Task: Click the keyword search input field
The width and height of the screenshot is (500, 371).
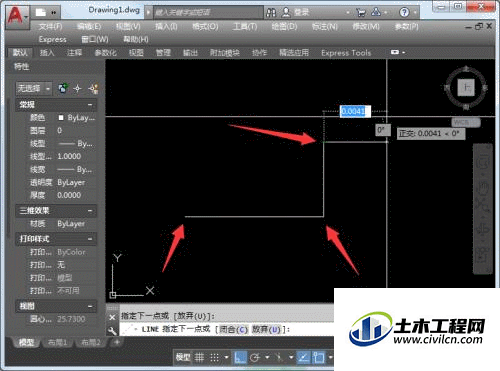Action: coord(208,13)
